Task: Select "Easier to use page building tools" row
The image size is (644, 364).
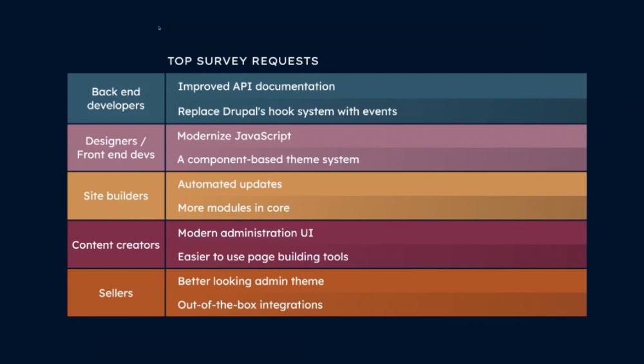Action: 263,256
